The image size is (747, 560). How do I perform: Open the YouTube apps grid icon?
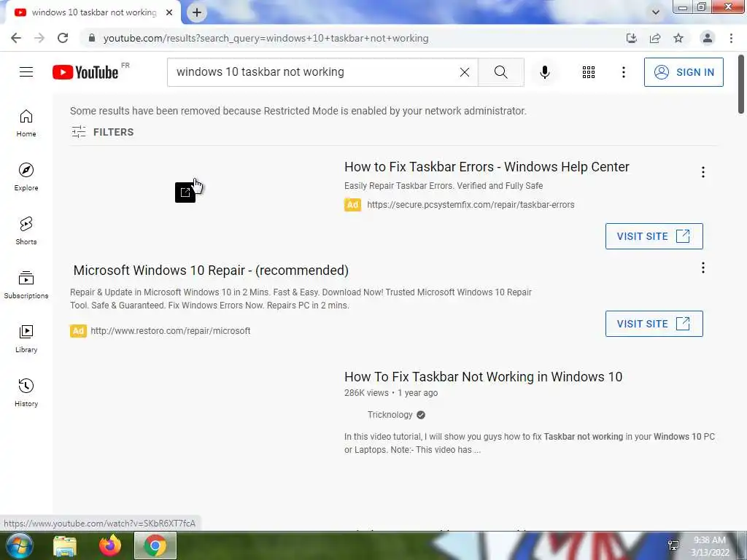[589, 72]
